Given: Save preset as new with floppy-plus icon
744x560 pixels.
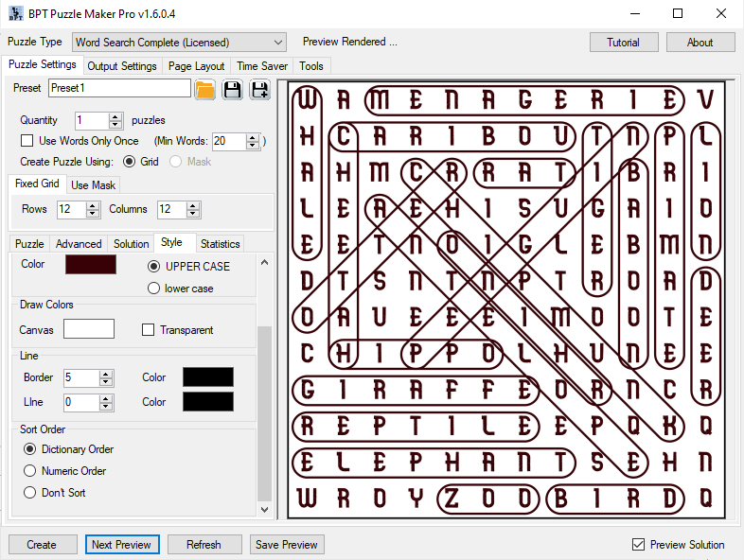Looking at the screenshot, I should coord(259,89).
